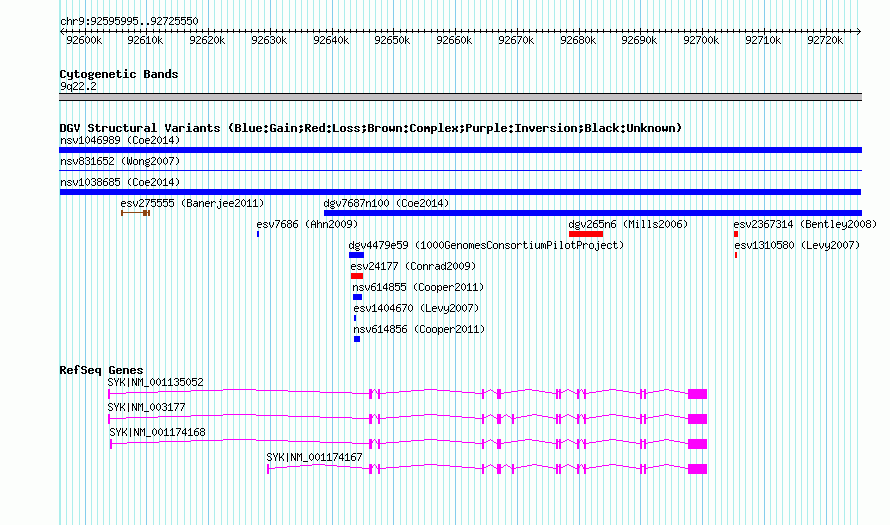Image resolution: width=890 pixels, height=525 pixels.
Task: Select the blue bar under dgv4479e59
Action: point(356,255)
